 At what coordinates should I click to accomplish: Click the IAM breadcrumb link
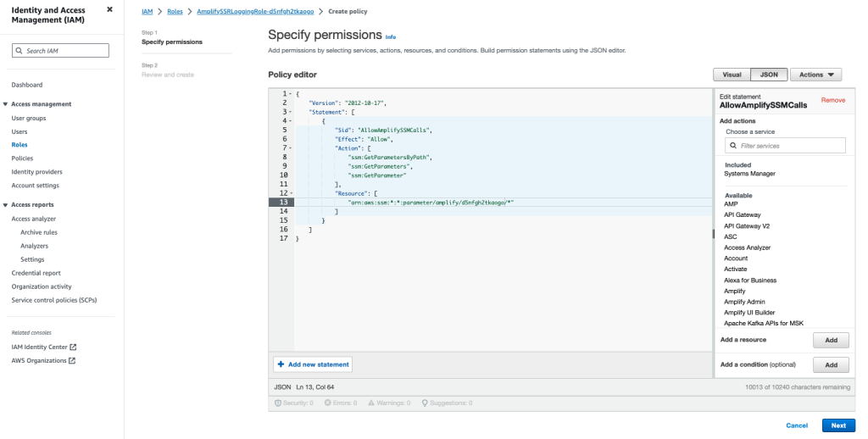147,12
